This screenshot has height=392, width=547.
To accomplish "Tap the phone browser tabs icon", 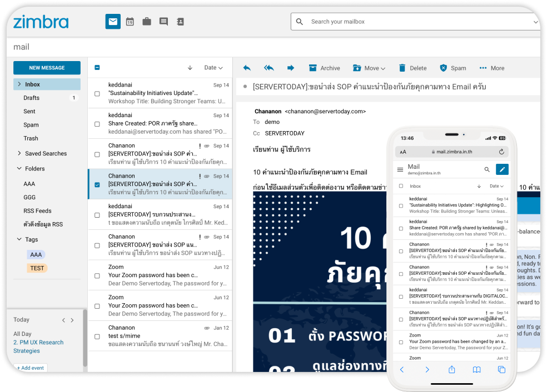I will [x=501, y=370].
